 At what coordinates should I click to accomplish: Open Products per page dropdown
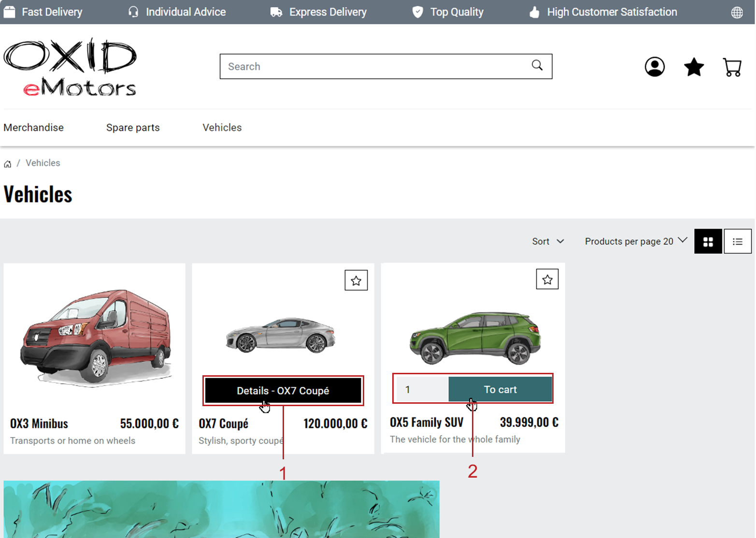pos(635,241)
